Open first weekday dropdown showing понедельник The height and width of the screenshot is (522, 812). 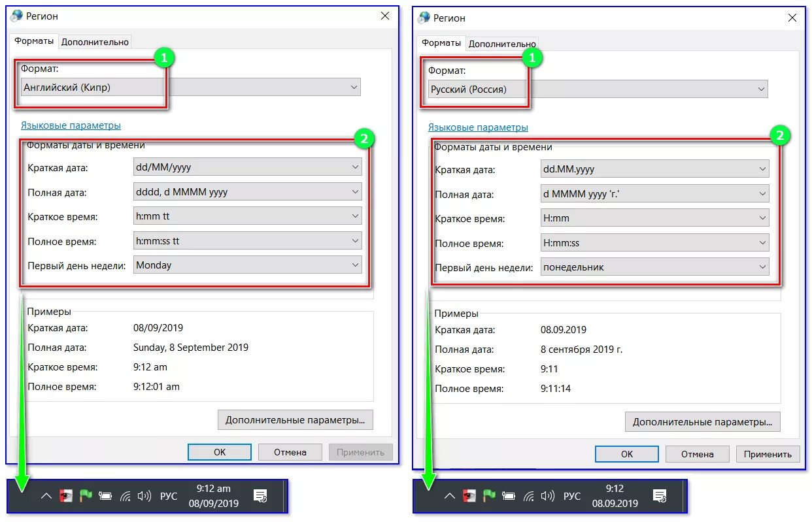654,267
